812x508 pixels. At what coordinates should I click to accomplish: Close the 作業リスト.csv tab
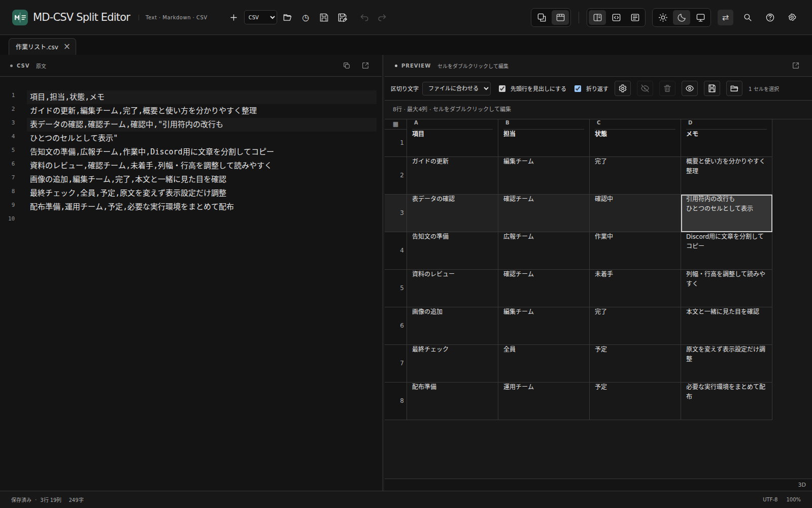point(67,46)
